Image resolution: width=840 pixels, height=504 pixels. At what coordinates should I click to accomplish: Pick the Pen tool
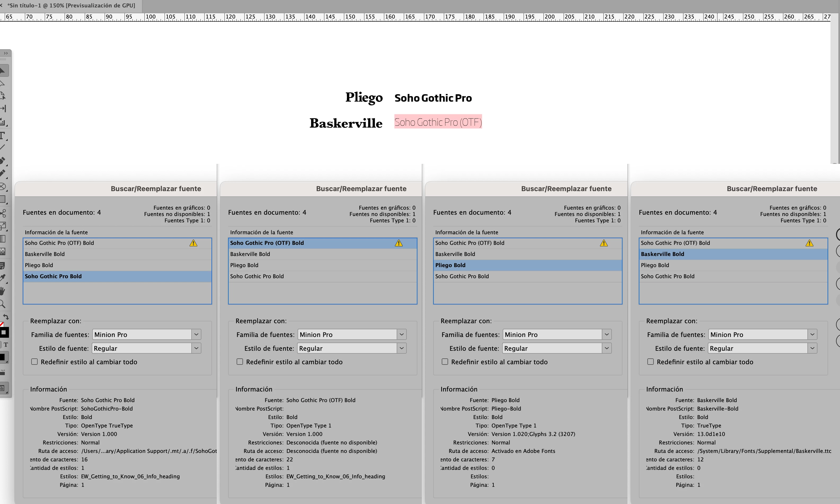click(3, 160)
